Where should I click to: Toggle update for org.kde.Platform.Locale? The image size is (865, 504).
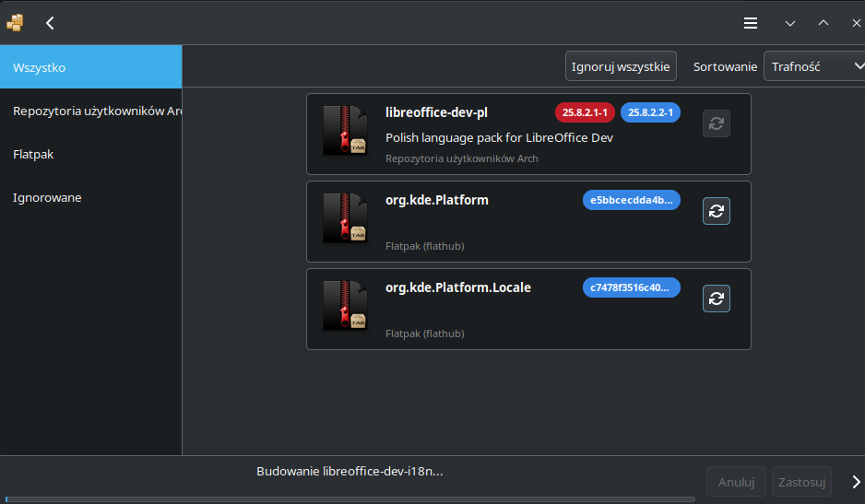tap(716, 299)
